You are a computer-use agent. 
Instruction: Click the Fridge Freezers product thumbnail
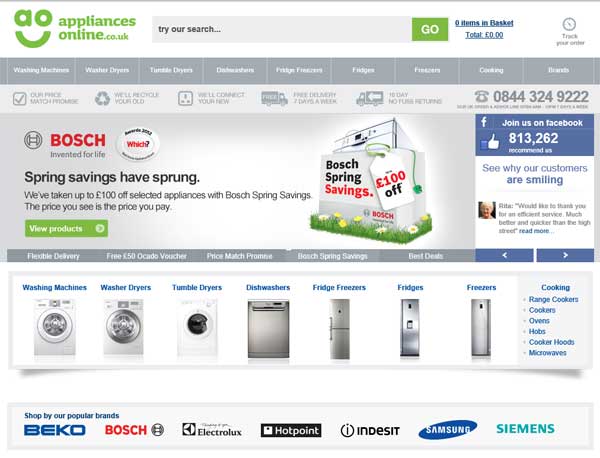pos(339,329)
